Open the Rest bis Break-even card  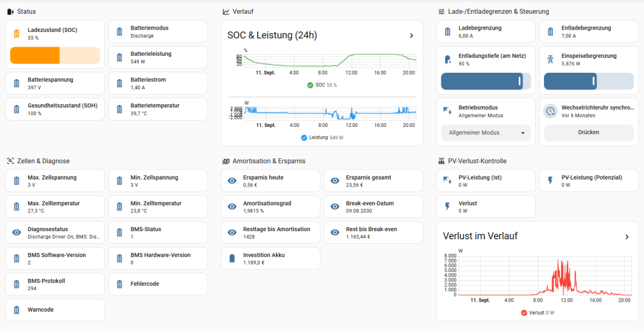pyautogui.click(x=374, y=232)
